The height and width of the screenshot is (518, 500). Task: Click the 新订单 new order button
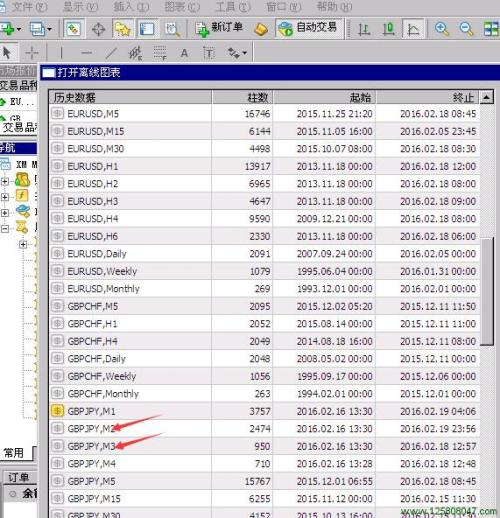click(x=219, y=28)
